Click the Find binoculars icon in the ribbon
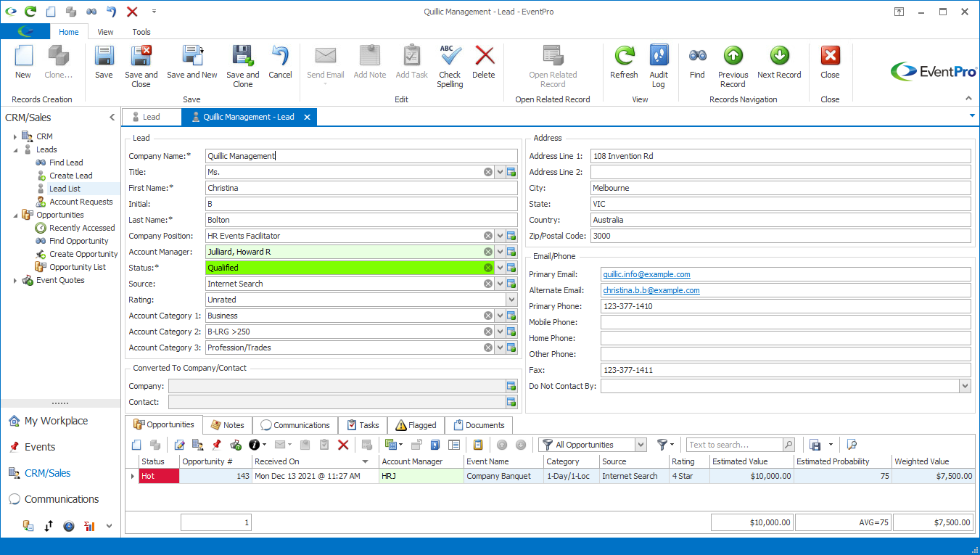The width and height of the screenshot is (980, 555). [x=697, y=57]
